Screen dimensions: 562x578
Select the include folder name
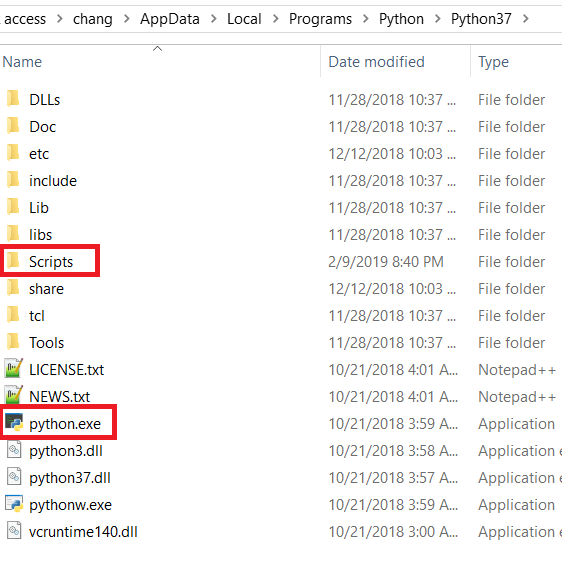tap(53, 181)
